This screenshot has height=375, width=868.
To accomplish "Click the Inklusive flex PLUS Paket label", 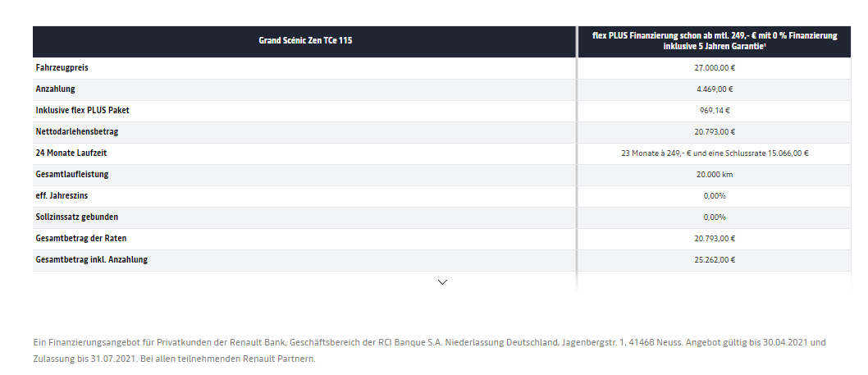I will 83,110.
